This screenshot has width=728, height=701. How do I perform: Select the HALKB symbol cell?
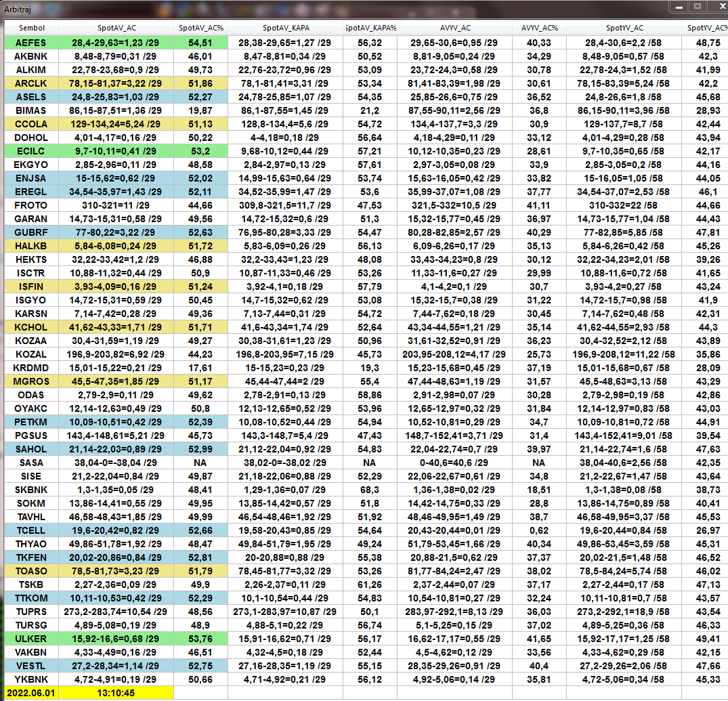31,246
